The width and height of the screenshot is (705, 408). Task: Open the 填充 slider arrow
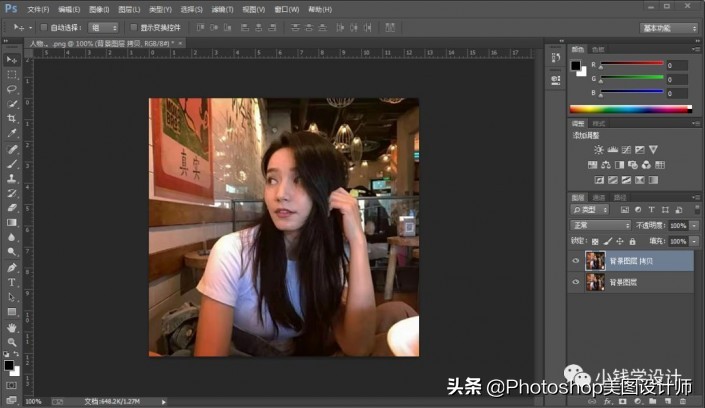click(694, 242)
